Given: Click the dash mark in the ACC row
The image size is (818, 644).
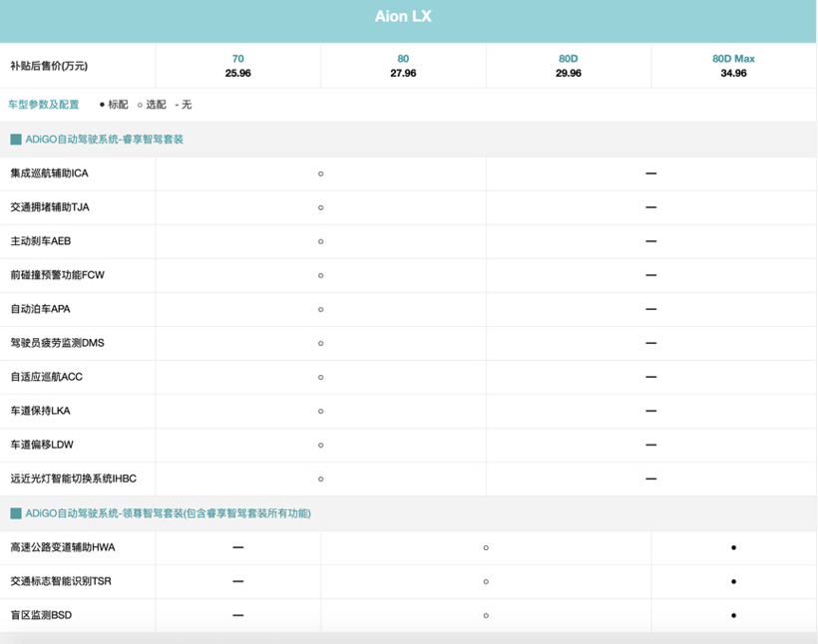Looking at the screenshot, I should click(651, 377).
